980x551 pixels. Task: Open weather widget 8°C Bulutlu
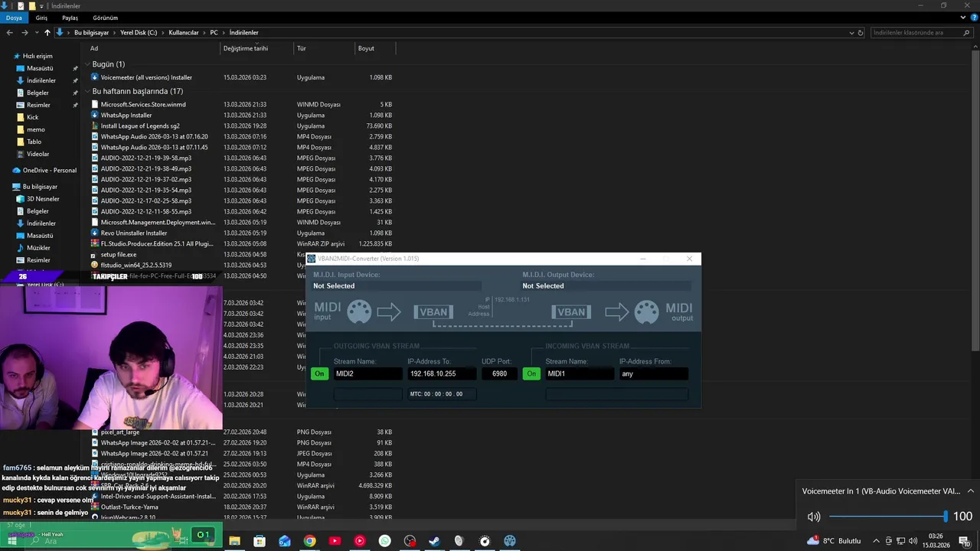point(834,541)
